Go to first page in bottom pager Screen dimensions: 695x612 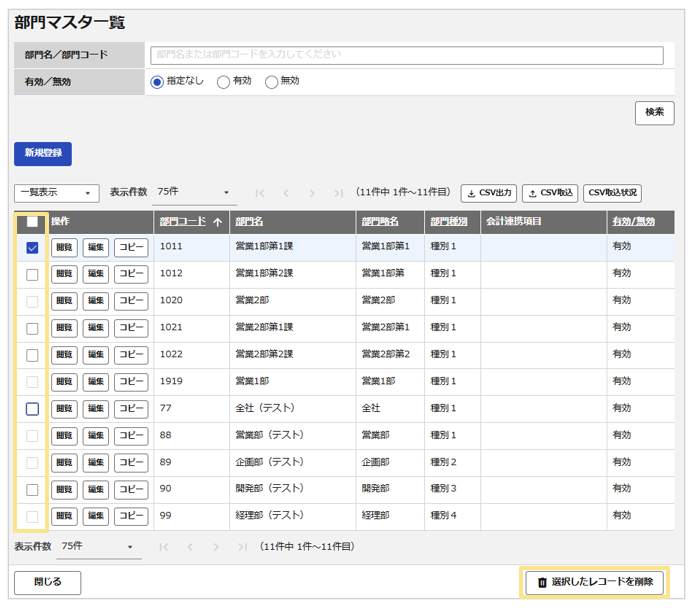[x=164, y=547]
